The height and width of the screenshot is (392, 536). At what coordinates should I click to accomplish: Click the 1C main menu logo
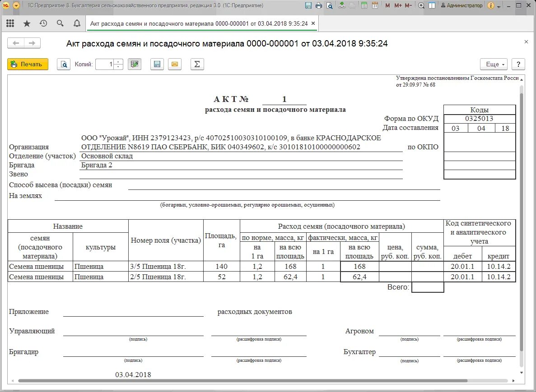click(x=6, y=5)
